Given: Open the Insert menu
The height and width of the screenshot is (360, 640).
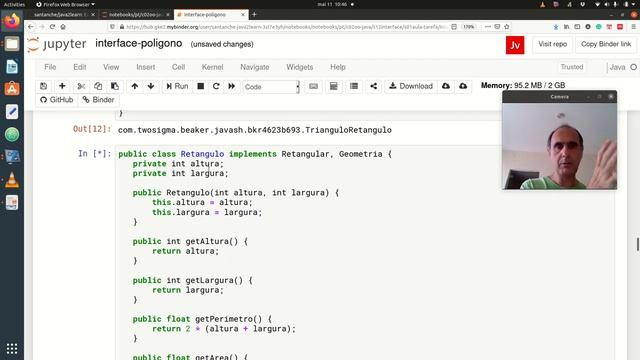Looking at the screenshot, I should pyautogui.click(x=146, y=67).
